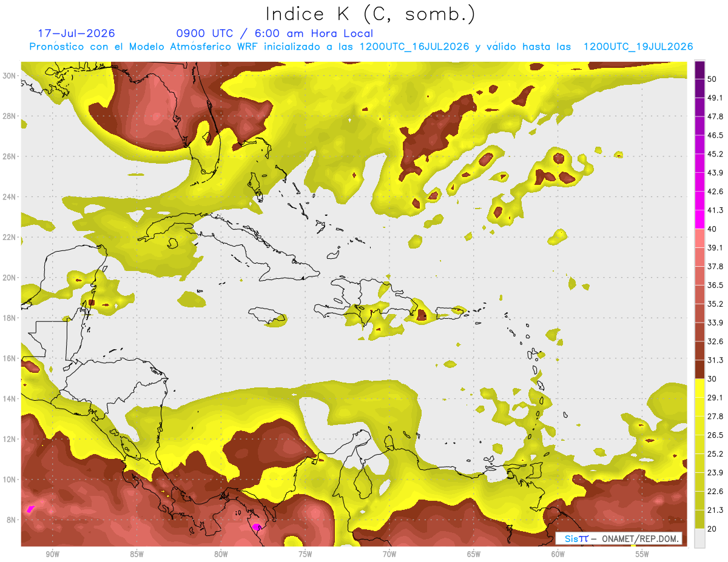Screen dimensions: 728x562
Task: Click the colorbar value "39.1"
Action: (x=715, y=248)
